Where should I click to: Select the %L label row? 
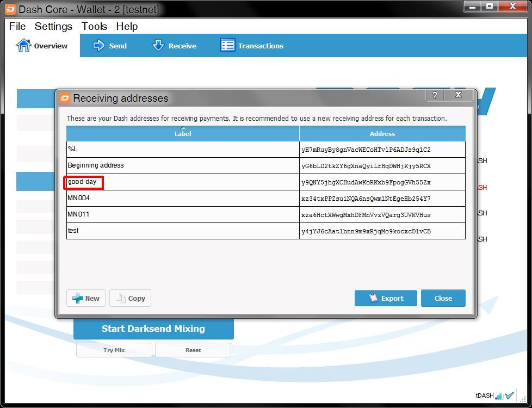click(183, 150)
